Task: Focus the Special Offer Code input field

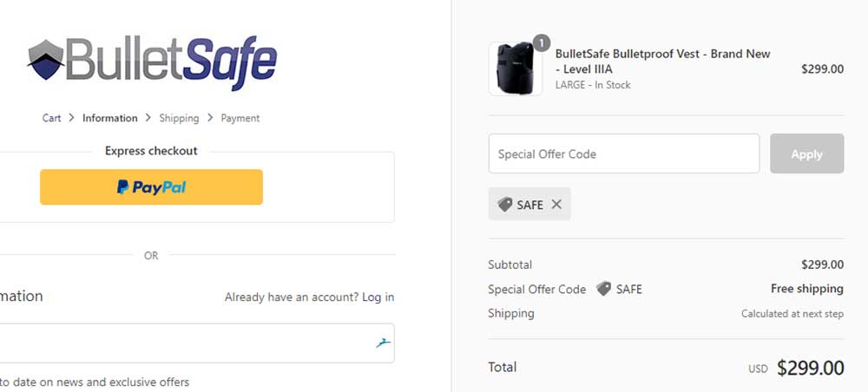Action: [623, 154]
